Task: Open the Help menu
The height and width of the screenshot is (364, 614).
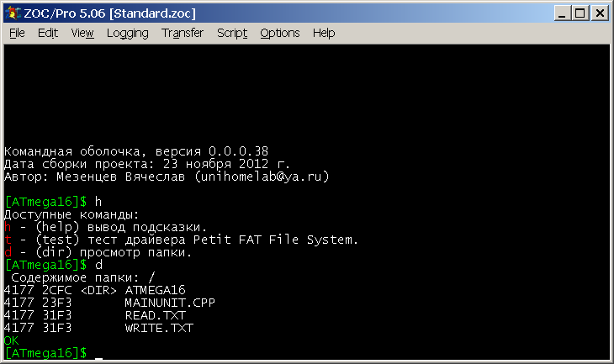Action: pyautogui.click(x=324, y=33)
